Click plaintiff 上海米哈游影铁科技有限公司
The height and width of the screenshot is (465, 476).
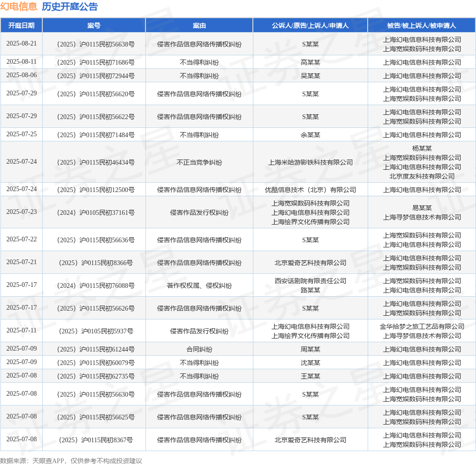pos(310,162)
